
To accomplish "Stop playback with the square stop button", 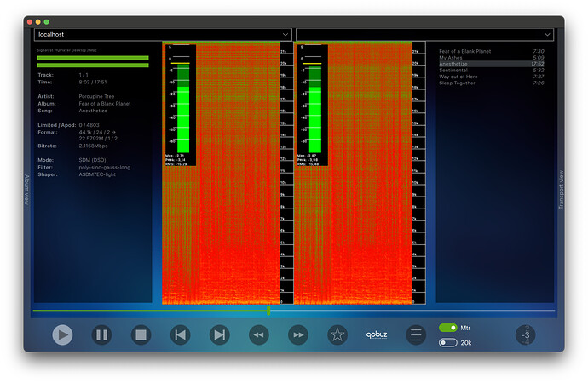I will click(141, 334).
